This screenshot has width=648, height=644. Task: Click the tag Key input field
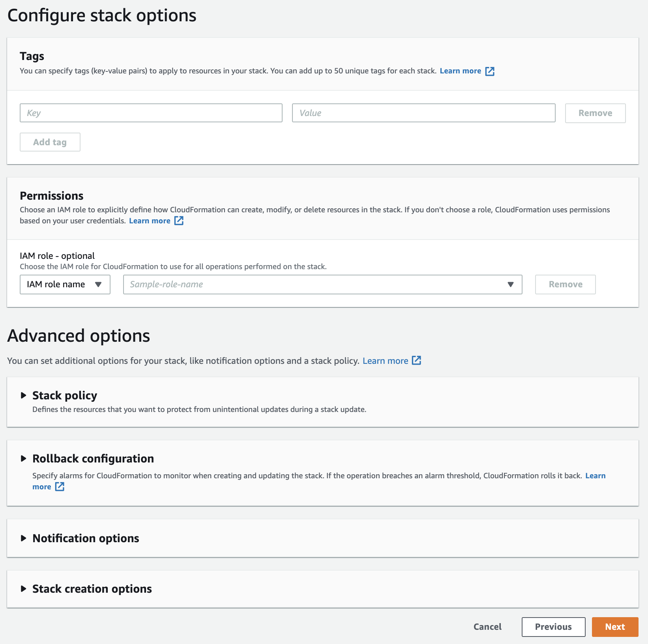(151, 113)
